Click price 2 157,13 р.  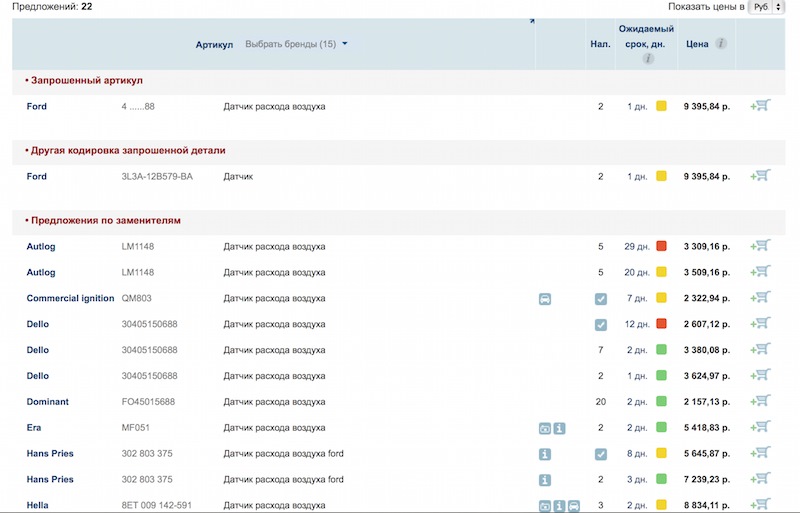tap(707, 402)
